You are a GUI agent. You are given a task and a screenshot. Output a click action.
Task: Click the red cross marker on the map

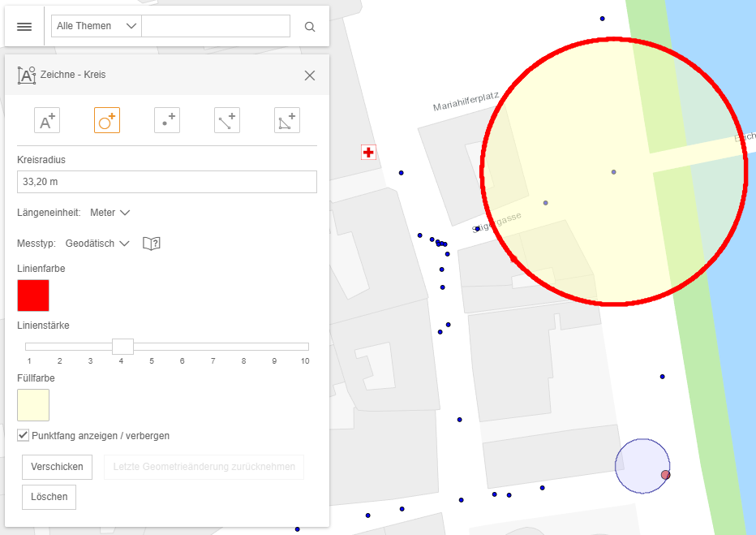coord(368,152)
